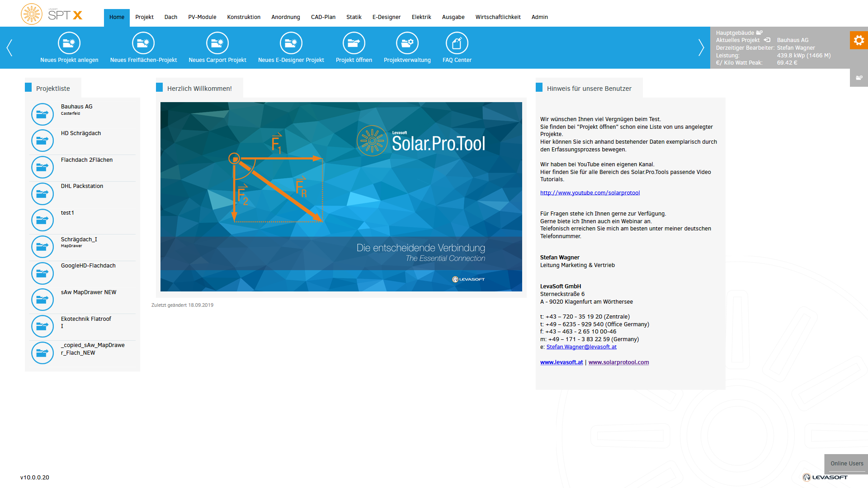
Task: Click the gray folder icon below the gear
Action: [859, 78]
